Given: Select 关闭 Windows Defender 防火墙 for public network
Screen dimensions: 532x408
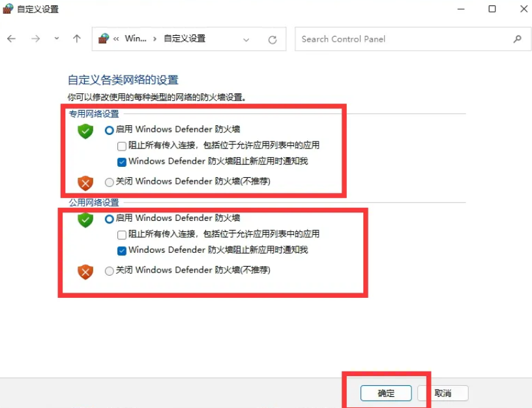Looking at the screenshot, I should click(110, 271).
